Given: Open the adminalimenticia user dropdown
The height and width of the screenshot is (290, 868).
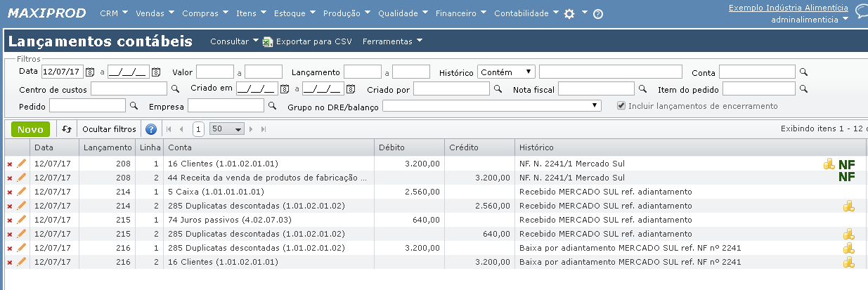Looking at the screenshot, I should (810, 20).
